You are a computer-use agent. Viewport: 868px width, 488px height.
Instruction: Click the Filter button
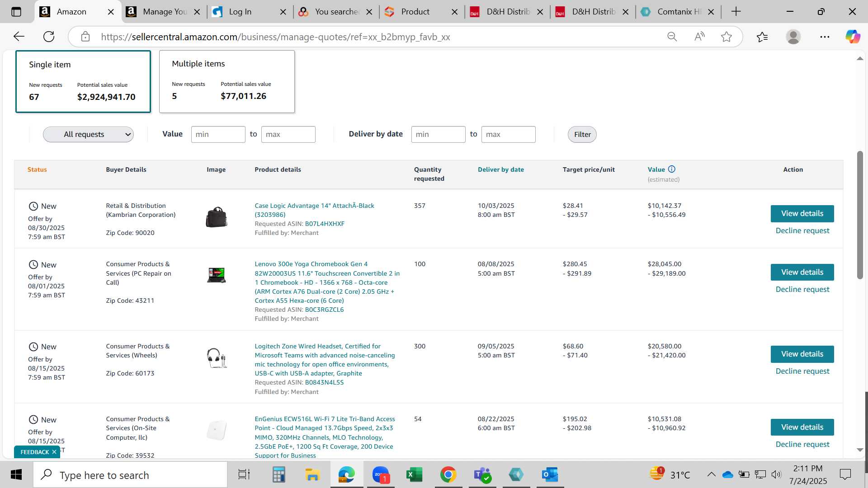[x=582, y=134]
